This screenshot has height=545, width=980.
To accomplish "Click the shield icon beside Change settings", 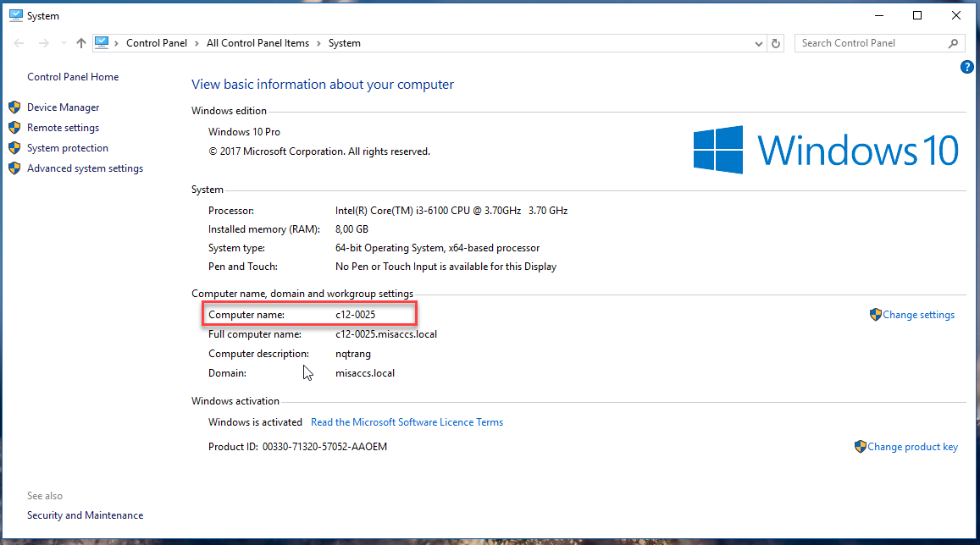I will point(876,315).
